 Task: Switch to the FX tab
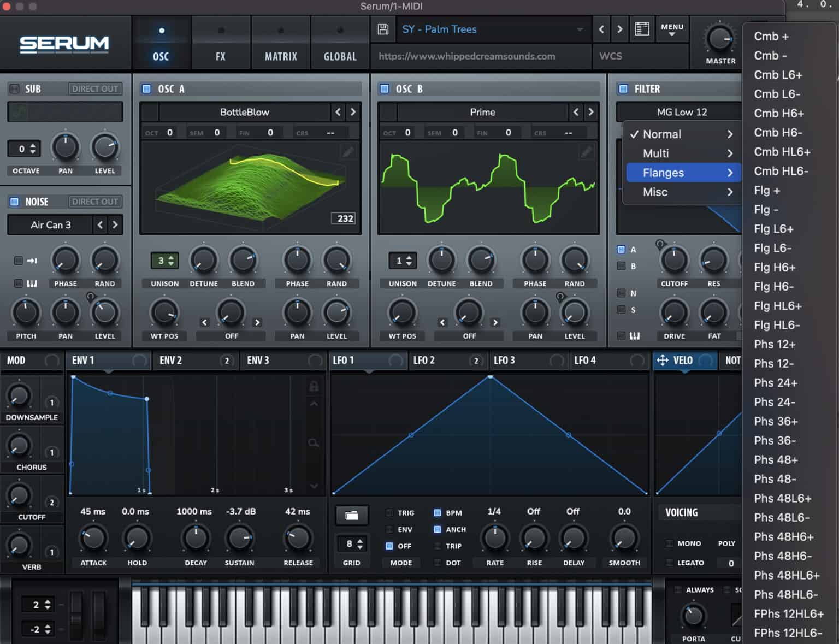tap(221, 42)
